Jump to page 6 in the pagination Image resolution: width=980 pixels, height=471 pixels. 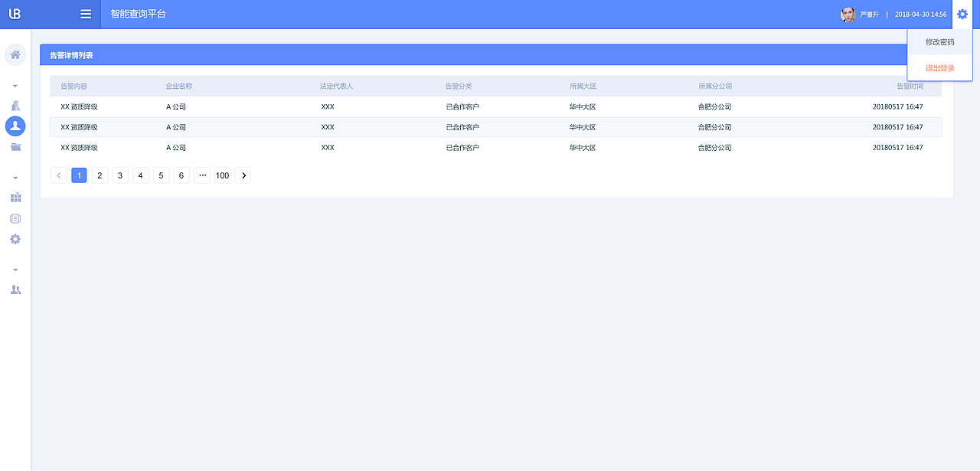point(181,175)
